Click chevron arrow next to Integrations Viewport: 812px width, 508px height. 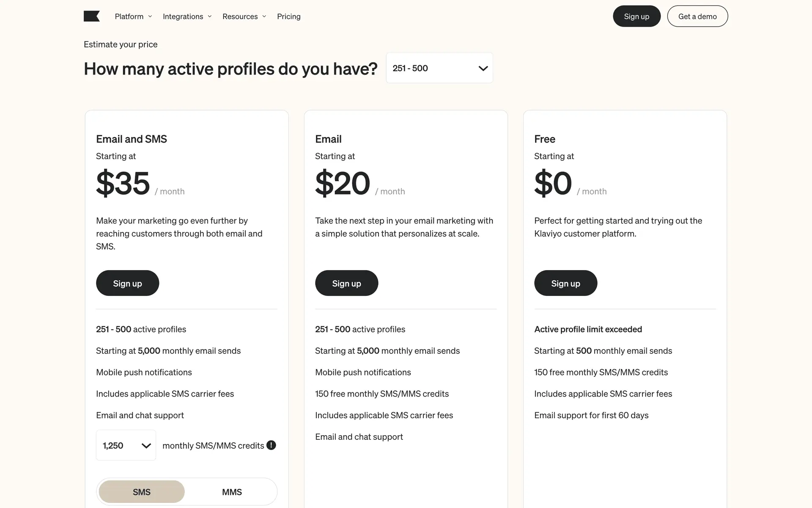tap(210, 17)
